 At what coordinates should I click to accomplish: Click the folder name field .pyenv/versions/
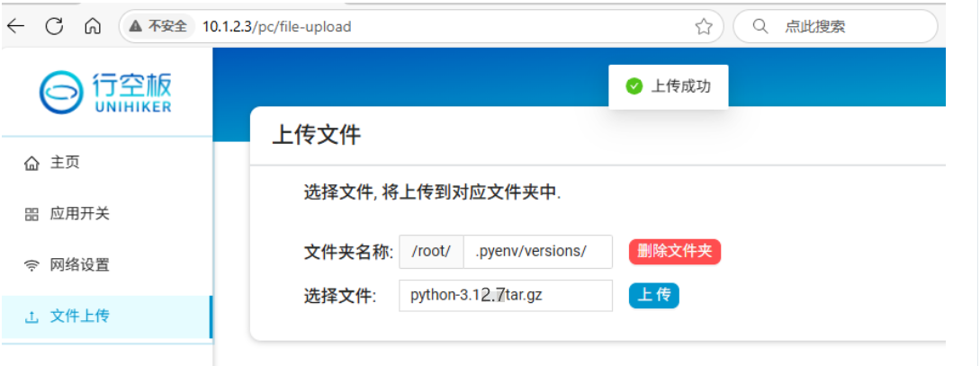(538, 252)
